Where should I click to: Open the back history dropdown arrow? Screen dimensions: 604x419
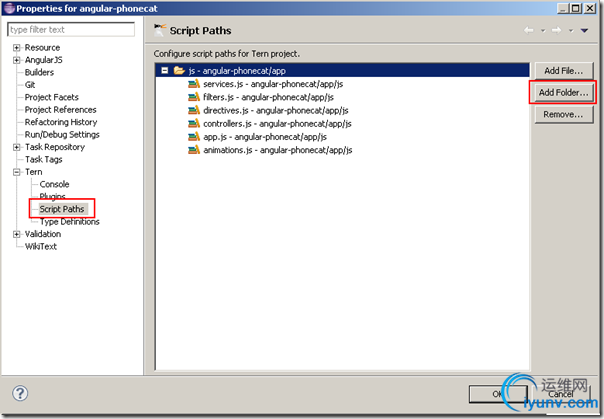point(543,30)
